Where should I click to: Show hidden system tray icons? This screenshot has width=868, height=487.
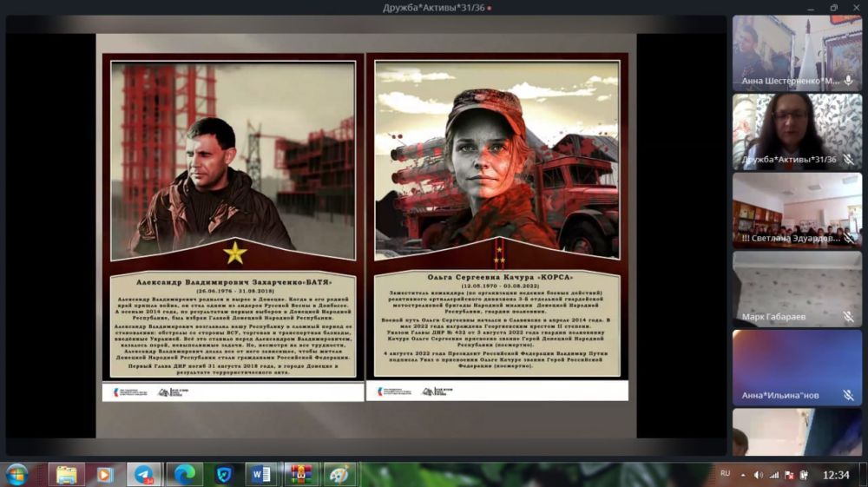click(x=743, y=475)
